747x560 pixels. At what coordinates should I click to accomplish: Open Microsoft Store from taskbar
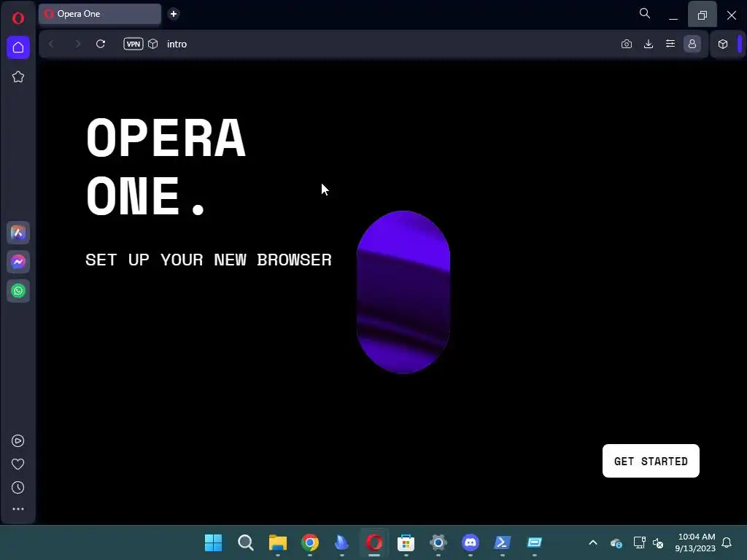pyautogui.click(x=406, y=542)
